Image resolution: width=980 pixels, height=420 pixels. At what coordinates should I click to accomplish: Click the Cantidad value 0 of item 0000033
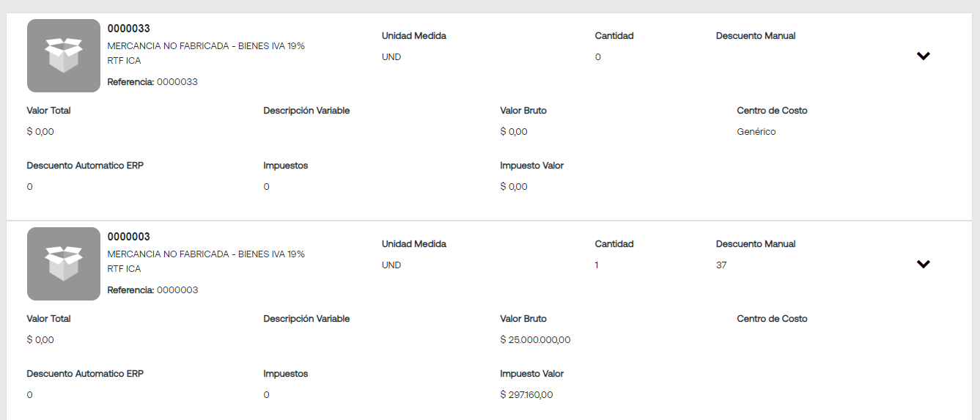(598, 57)
